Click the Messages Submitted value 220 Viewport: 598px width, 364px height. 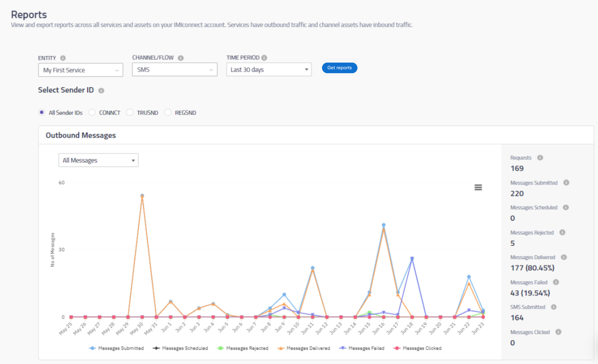[517, 193]
